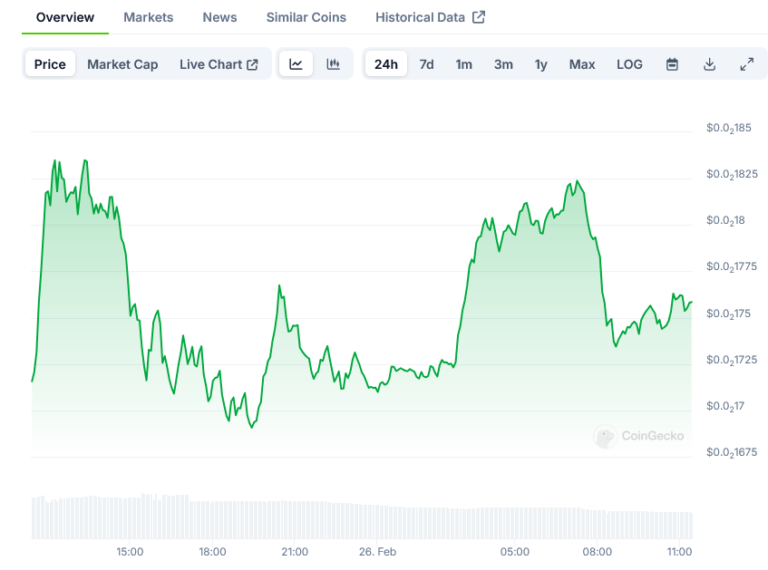Select the 1m time range
This screenshot has height=570, width=768.
464,64
